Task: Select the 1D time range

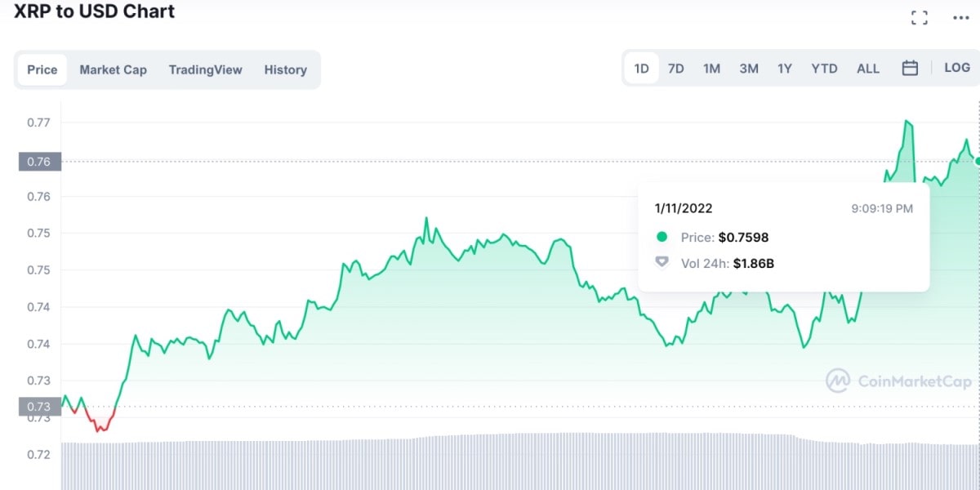Action: 642,69
